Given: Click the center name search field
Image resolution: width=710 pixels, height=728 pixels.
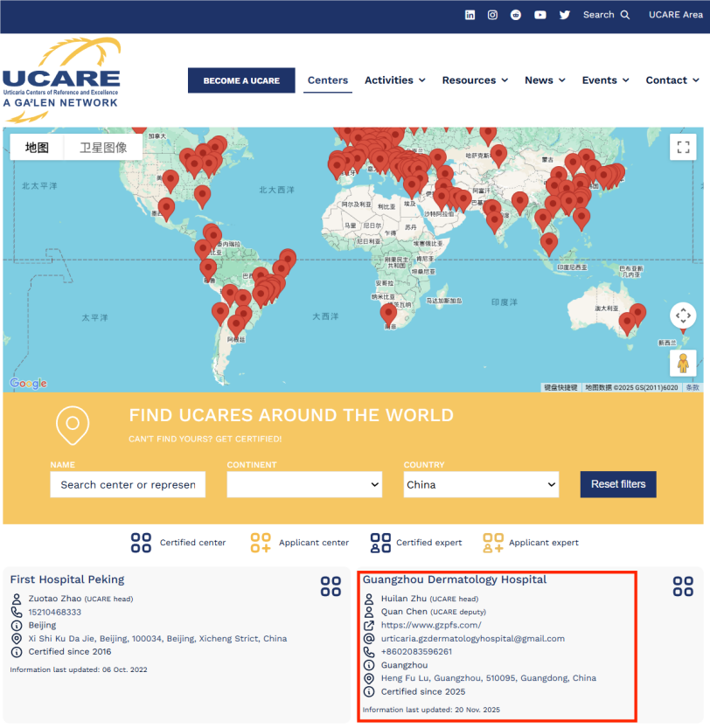Looking at the screenshot, I should point(128,484).
